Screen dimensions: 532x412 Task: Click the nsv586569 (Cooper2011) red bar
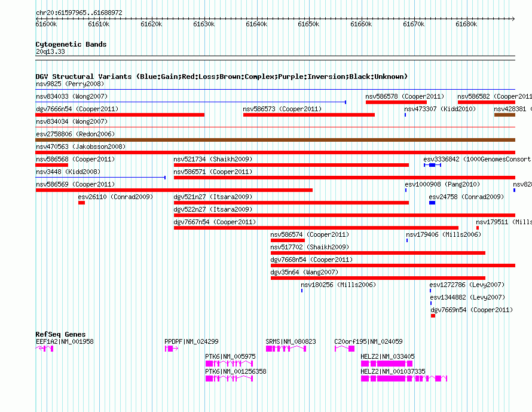[174, 190]
